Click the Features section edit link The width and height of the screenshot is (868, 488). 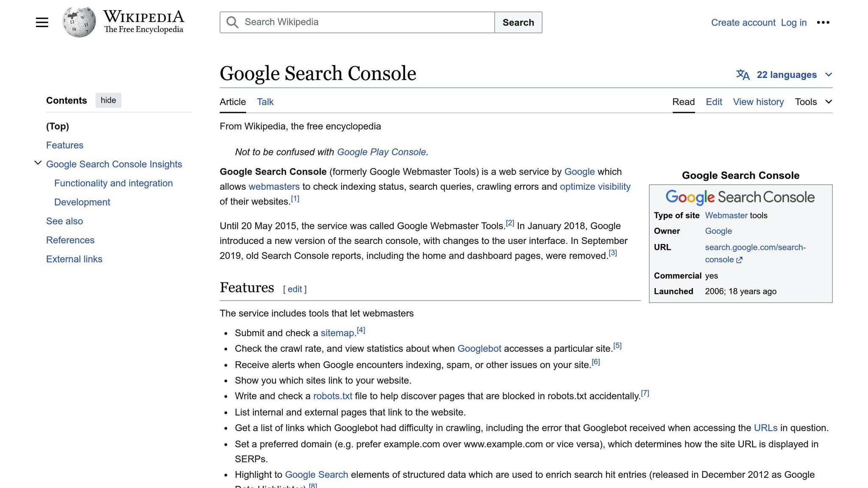point(295,289)
